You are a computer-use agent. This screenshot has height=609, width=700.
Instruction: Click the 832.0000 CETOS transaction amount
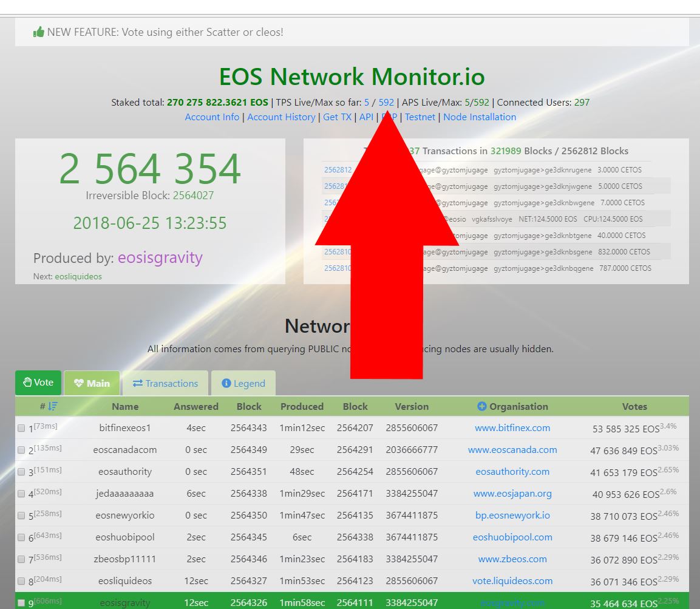624,252
